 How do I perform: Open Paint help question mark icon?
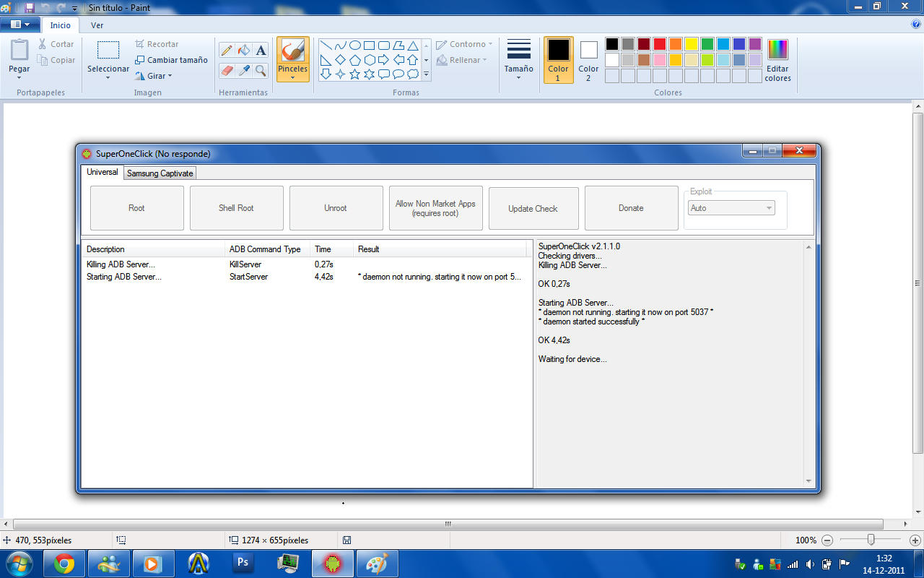pos(916,25)
